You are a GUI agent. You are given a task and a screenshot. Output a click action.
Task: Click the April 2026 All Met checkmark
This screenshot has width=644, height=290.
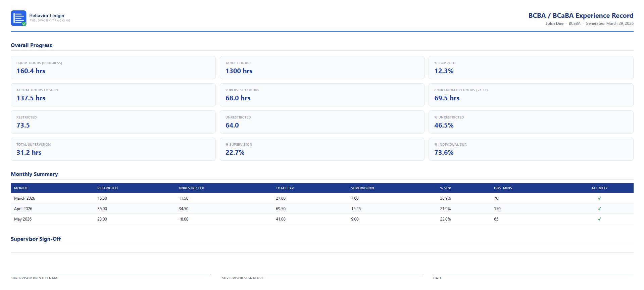[599, 209]
